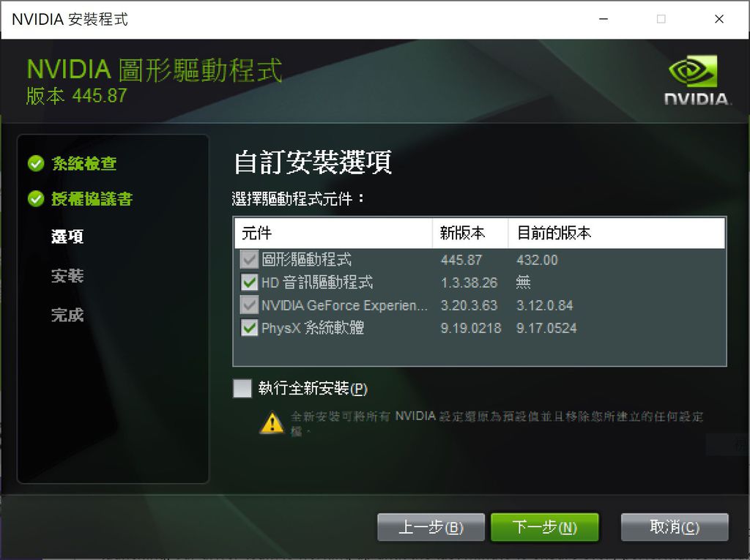750x560 pixels.
Task: Click the green checkmark beside 授權協議書
Action: click(36, 198)
